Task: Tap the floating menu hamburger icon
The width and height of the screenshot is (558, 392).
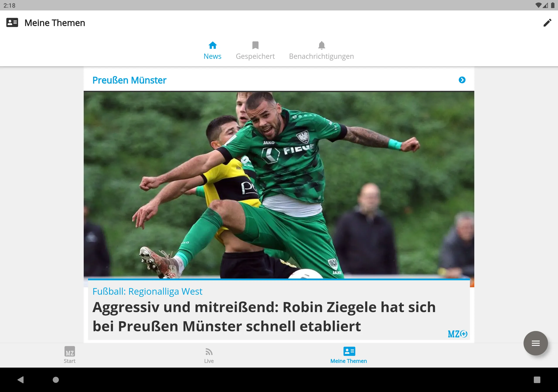Action: coord(536,343)
